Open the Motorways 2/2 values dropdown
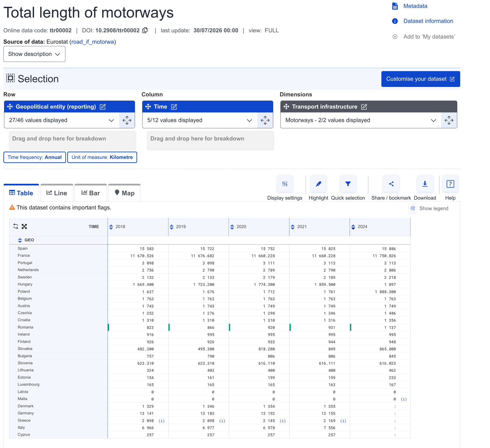490x448 pixels. pyautogui.click(x=361, y=120)
